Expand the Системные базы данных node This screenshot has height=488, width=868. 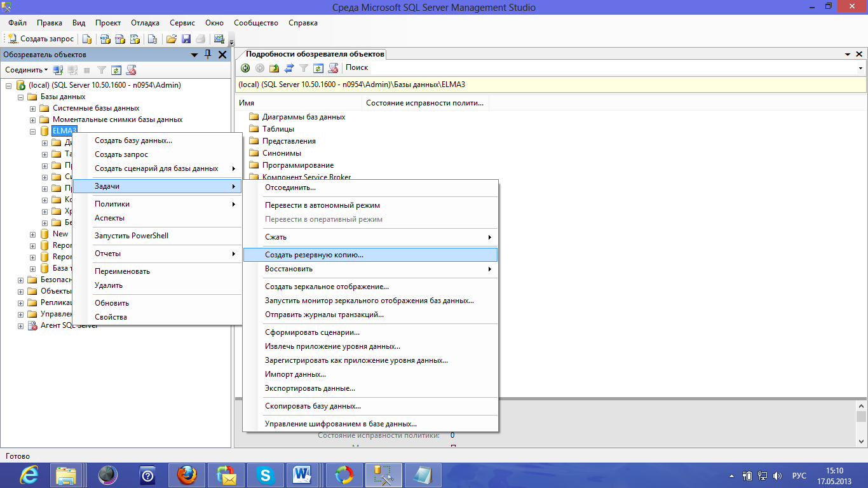(33, 108)
